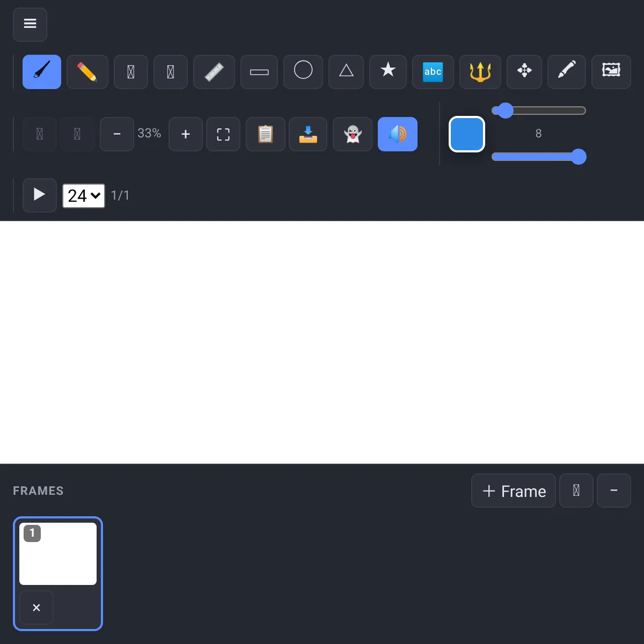Select the abc Text tool
Viewport: 644px width, 644px height.
click(x=433, y=72)
